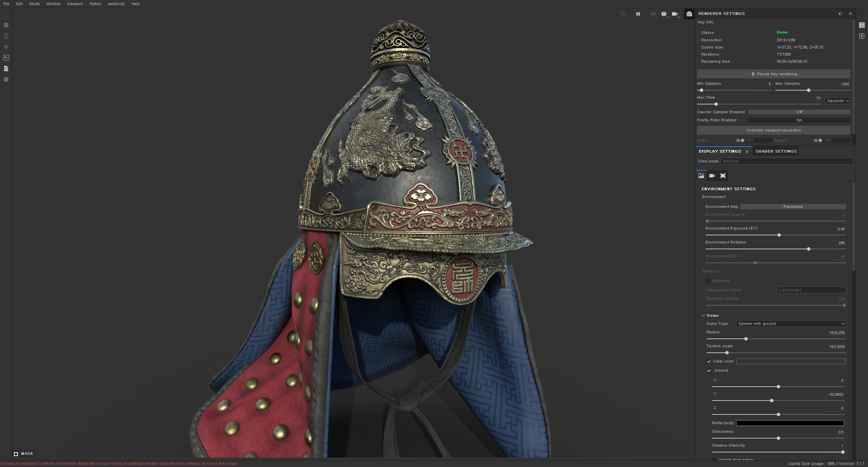The image size is (868, 467).
Task: Switch to the Shader Settings tab
Action: coord(775,151)
